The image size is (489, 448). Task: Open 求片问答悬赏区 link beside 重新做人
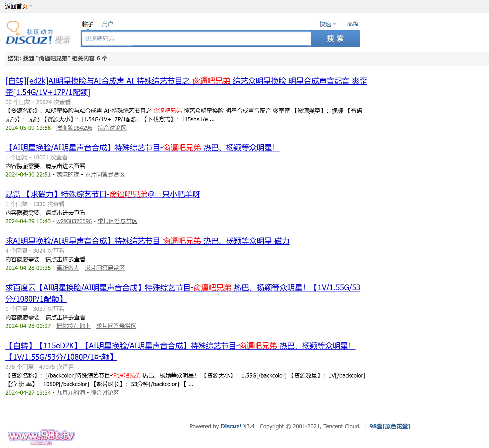pyautogui.click(x=105, y=268)
